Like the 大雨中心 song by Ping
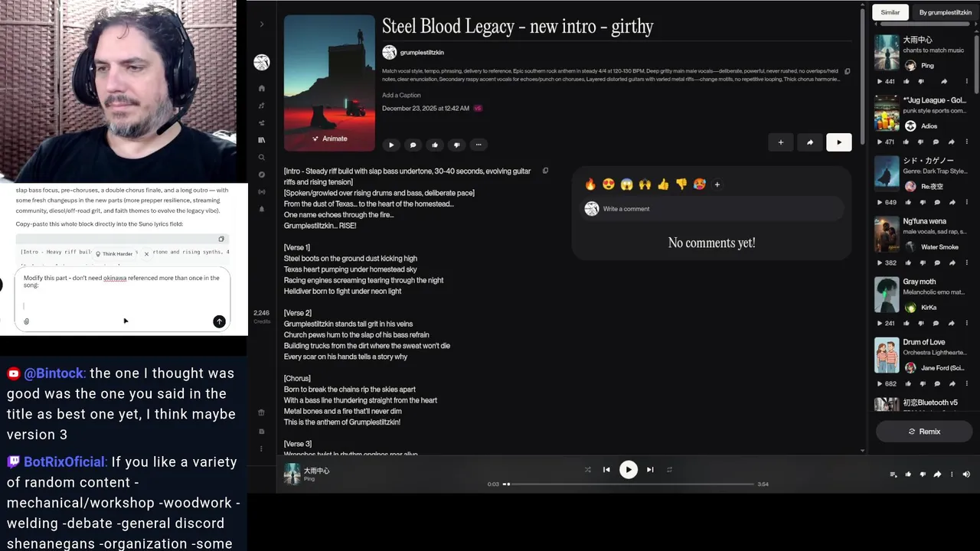Viewport: 980px width, 551px height. point(907,81)
